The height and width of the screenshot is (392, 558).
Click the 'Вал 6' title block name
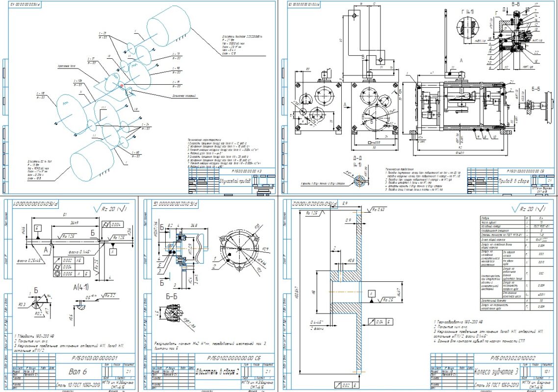tap(77, 371)
